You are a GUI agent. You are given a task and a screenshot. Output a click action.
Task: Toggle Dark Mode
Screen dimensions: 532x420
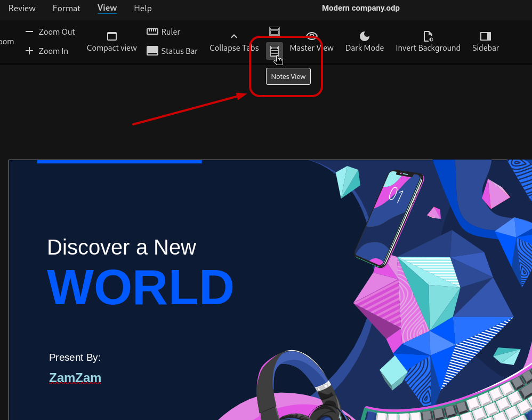(x=365, y=42)
